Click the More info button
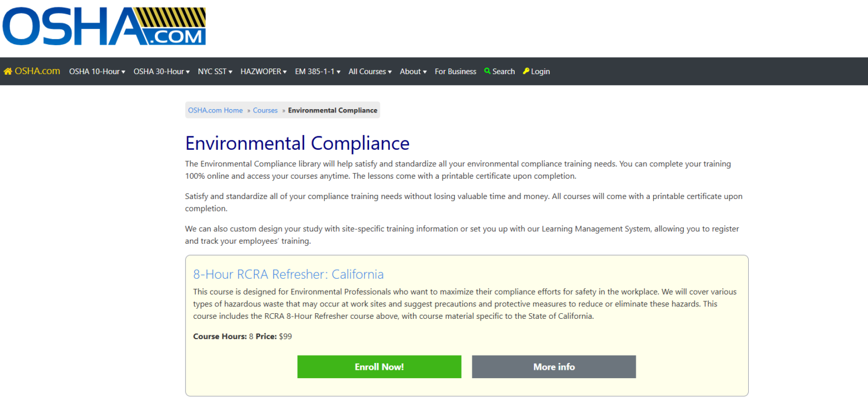 click(554, 366)
